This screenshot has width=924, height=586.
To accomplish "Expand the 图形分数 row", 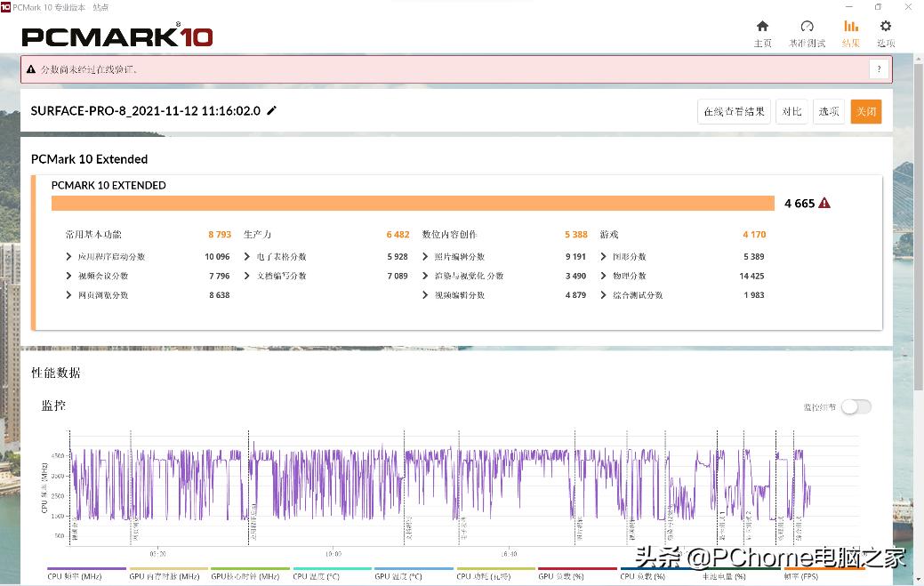I will (x=603, y=257).
